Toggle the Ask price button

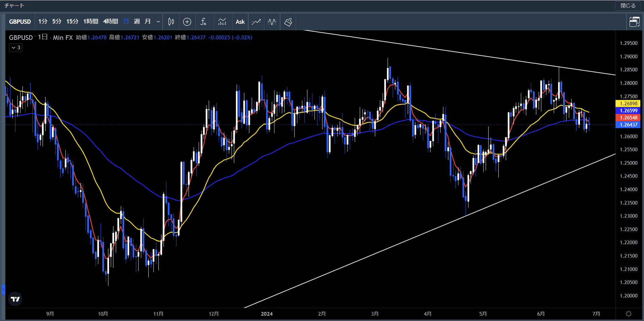240,22
